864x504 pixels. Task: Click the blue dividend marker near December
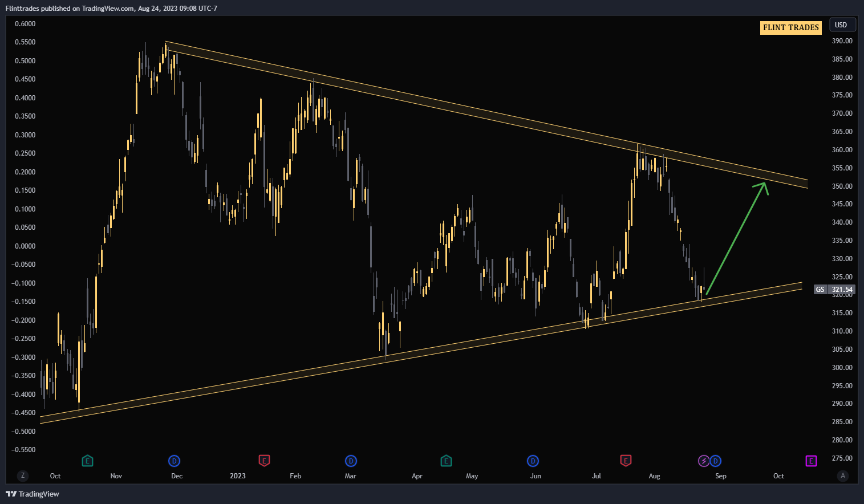click(175, 461)
